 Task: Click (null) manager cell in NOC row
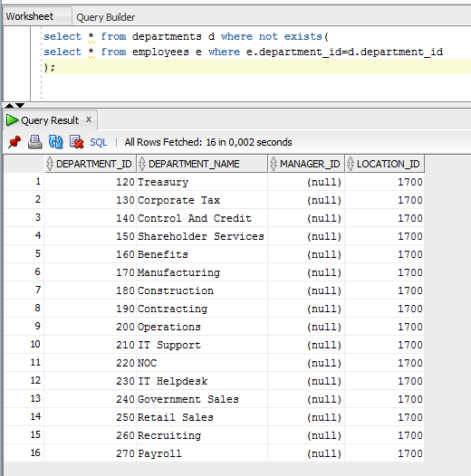point(306,363)
